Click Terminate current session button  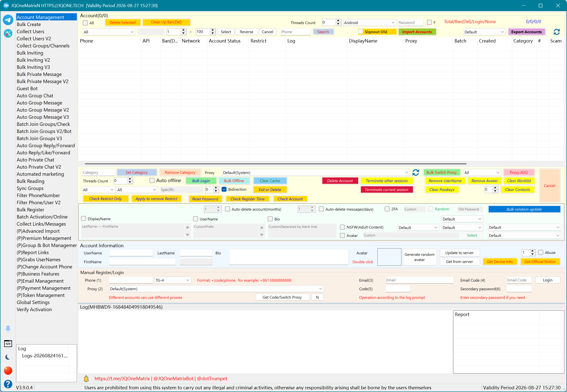[386, 189]
